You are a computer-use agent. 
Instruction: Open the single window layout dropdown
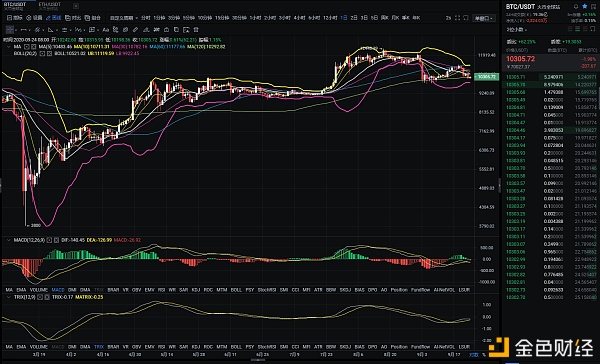click(x=484, y=18)
